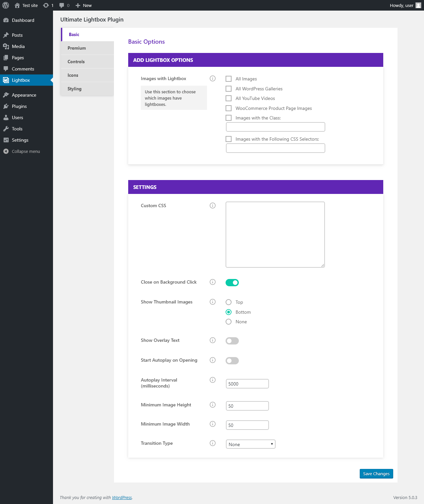This screenshot has width=424, height=504.
Task: Click the Save Changes button
Action: [x=376, y=474]
